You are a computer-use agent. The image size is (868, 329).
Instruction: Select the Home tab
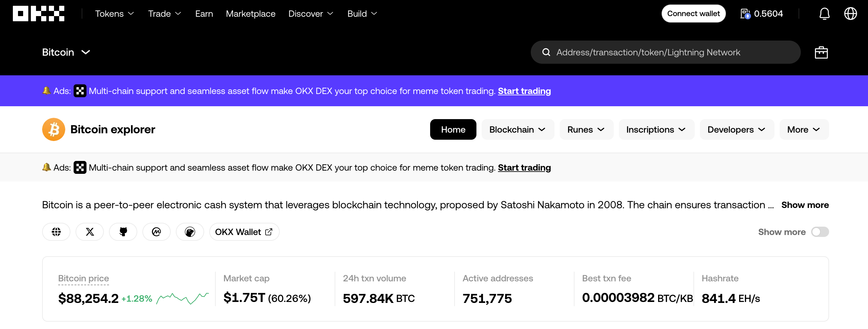453,130
